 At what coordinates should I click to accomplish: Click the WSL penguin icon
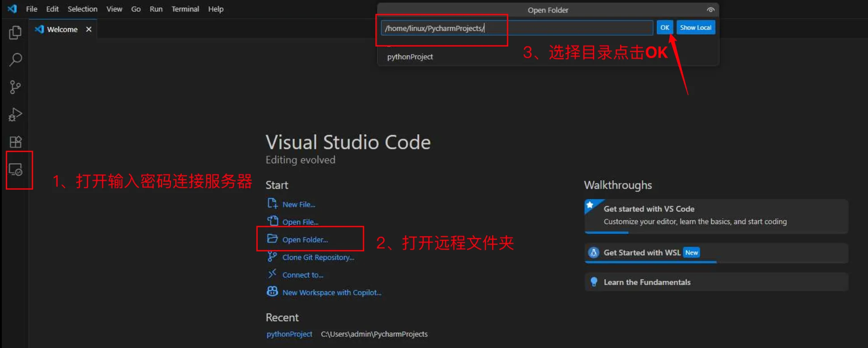click(x=594, y=253)
